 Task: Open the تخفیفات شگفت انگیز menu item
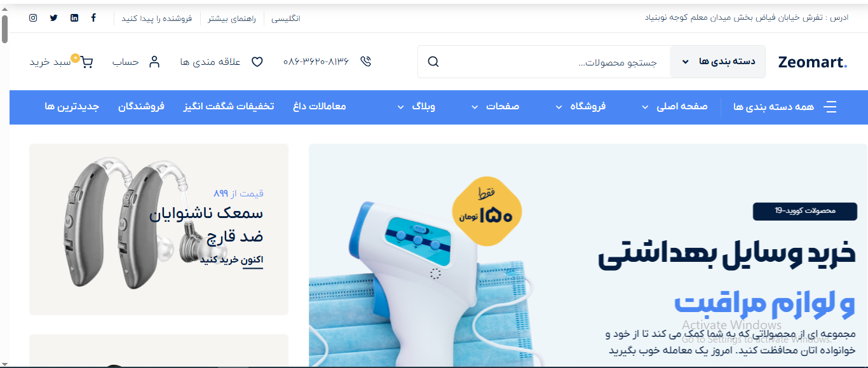229,106
